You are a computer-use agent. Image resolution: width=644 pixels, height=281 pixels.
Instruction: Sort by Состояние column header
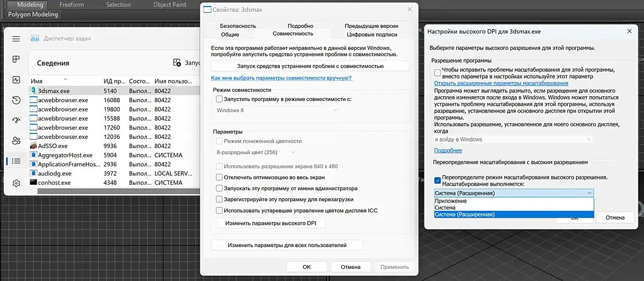tap(139, 81)
